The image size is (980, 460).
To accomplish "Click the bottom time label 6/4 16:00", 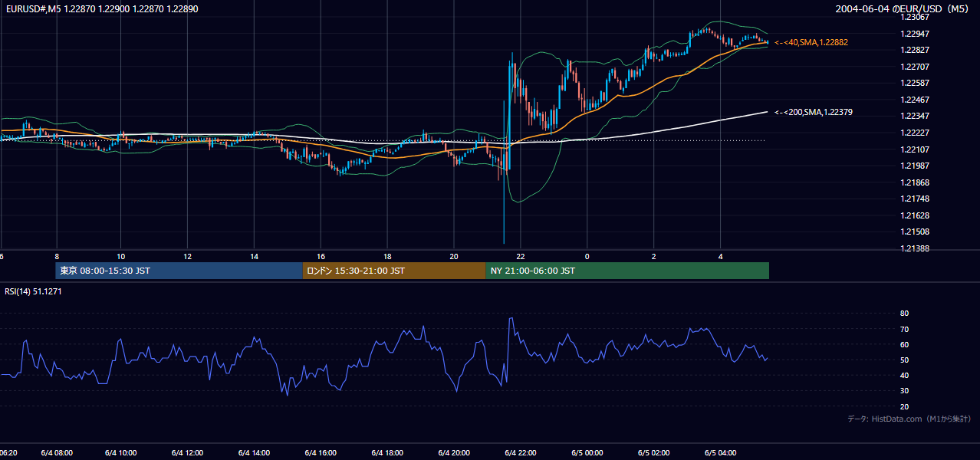I will click(x=321, y=453).
